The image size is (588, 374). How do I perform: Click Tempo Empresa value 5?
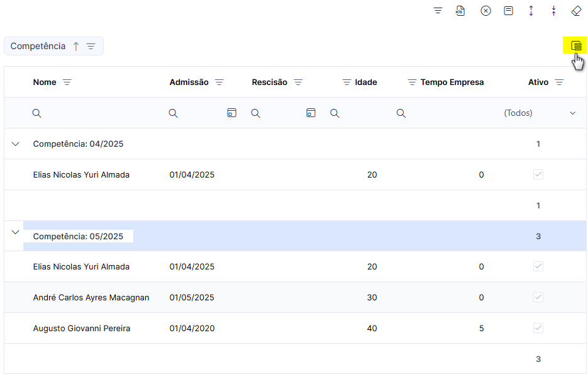coord(482,328)
